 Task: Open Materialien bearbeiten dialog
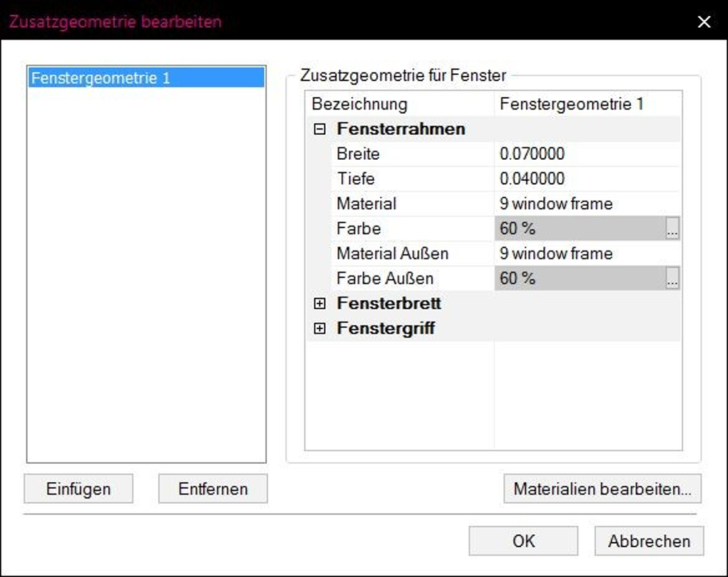[x=603, y=489]
